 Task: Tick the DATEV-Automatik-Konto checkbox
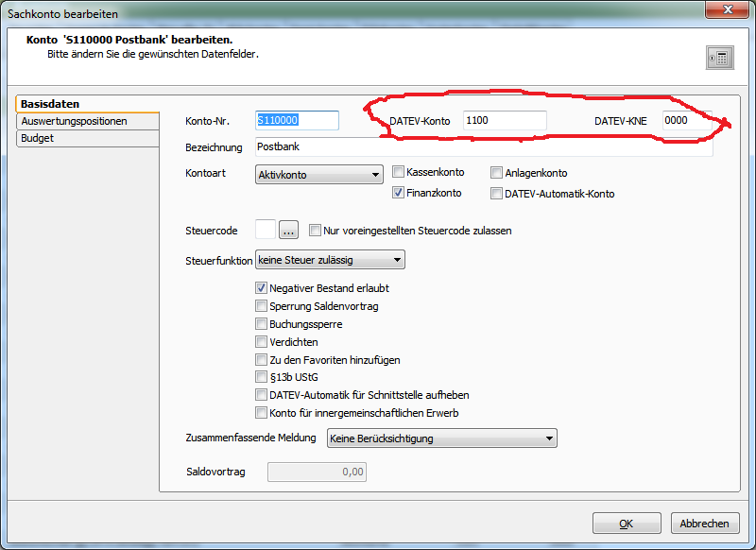[497, 194]
